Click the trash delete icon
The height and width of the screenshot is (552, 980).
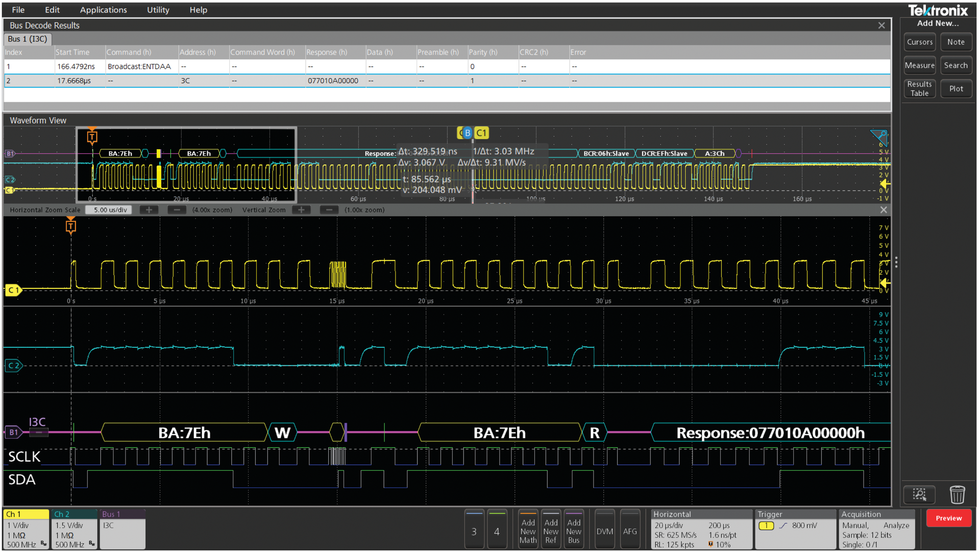pyautogui.click(x=958, y=494)
